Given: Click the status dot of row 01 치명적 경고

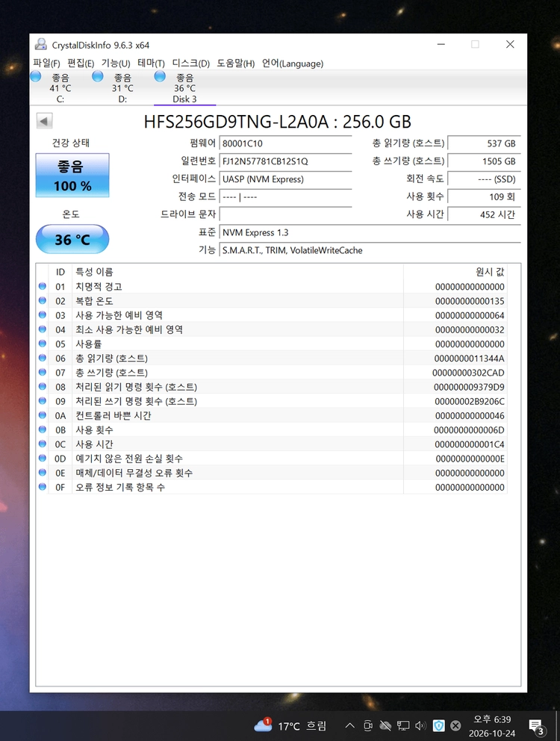Looking at the screenshot, I should point(43,286).
